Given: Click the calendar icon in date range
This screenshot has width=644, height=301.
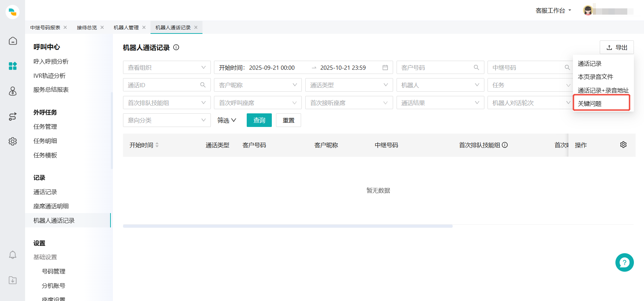Looking at the screenshot, I should point(385,68).
